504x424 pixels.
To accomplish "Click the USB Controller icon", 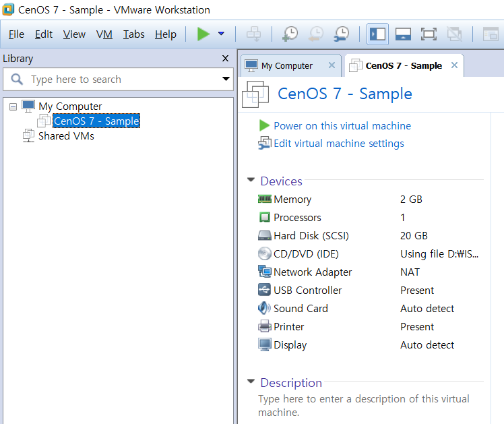I will [265, 290].
